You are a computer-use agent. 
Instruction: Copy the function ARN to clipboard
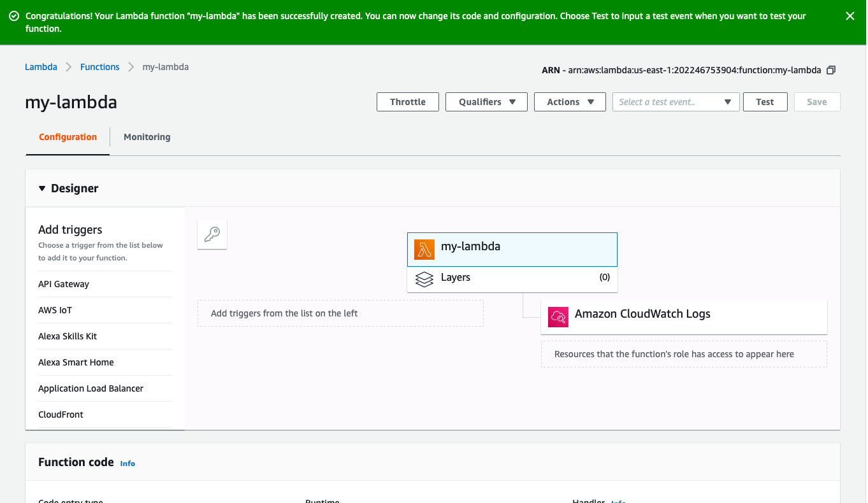831,70
